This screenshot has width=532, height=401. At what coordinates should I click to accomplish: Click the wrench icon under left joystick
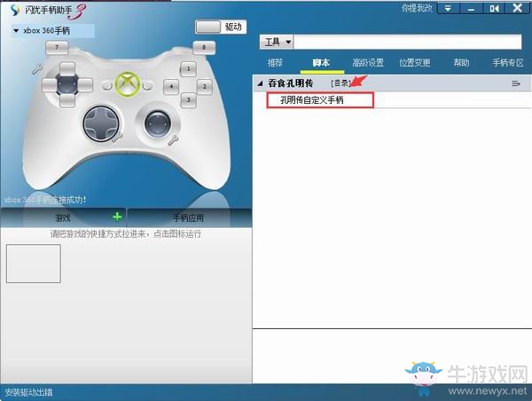point(117,138)
